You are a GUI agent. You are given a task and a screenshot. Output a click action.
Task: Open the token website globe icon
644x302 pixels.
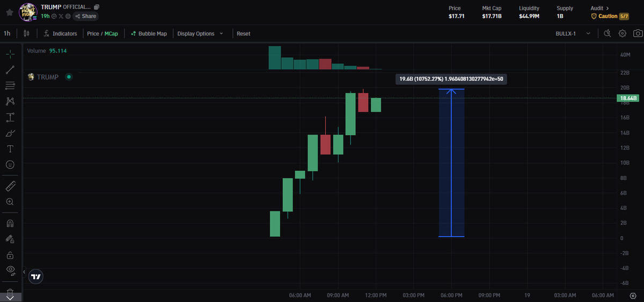pyautogui.click(x=68, y=16)
